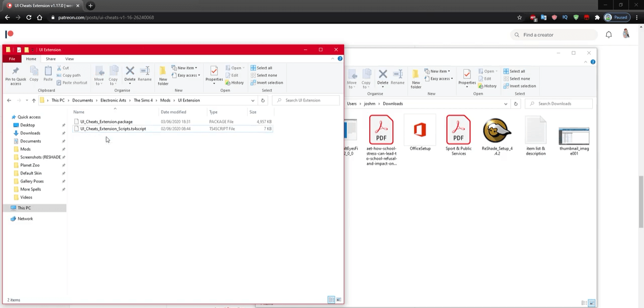Open Copy to in UI Extension ribbon
644x308 pixels.
(x=113, y=75)
